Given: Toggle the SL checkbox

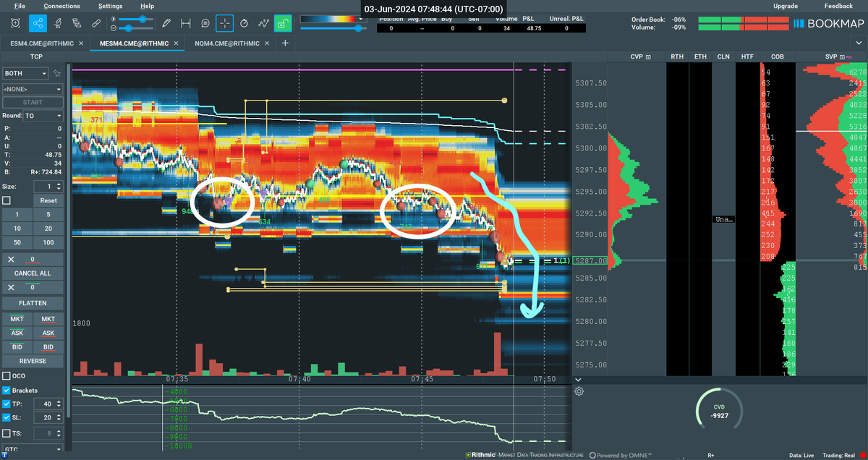Looking at the screenshot, I should point(7,419).
